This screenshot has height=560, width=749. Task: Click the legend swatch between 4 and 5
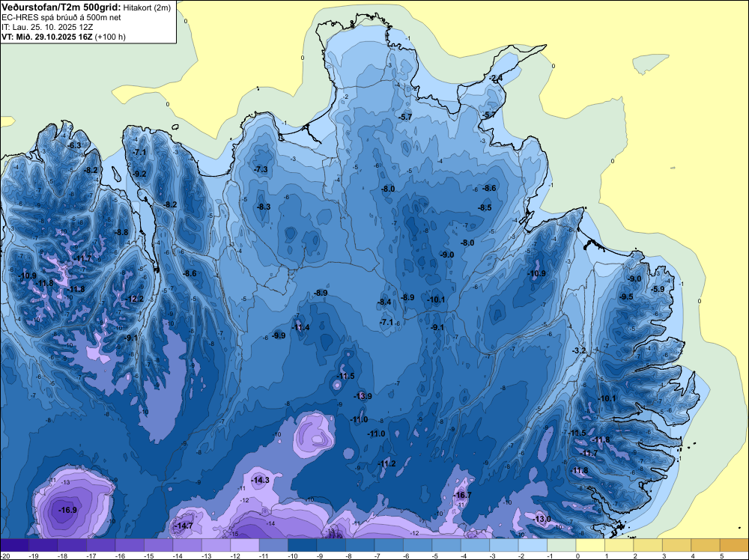tap(706, 545)
